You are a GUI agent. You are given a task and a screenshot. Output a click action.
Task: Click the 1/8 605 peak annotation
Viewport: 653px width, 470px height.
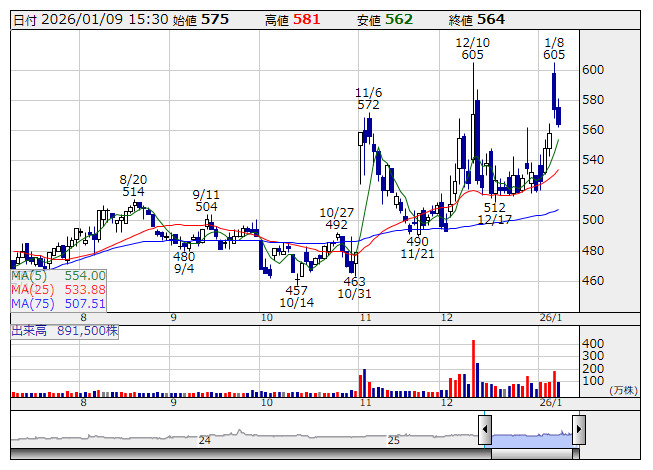[x=554, y=48]
